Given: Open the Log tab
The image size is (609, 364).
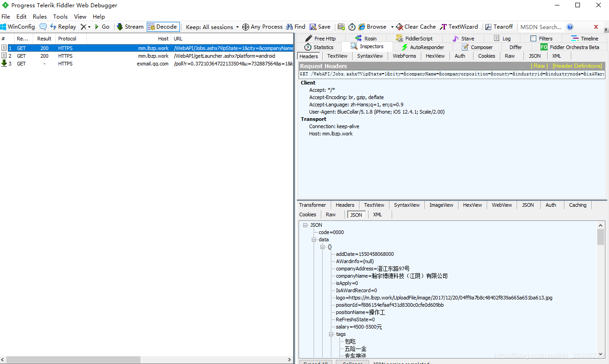Looking at the screenshot, I should (x=502, y=39).
